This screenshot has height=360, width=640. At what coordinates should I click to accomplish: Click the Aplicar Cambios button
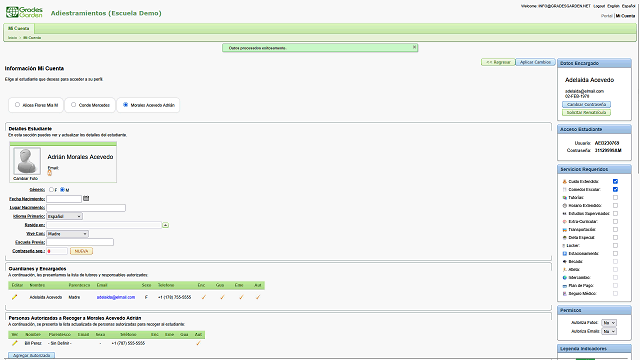(535, 62)
